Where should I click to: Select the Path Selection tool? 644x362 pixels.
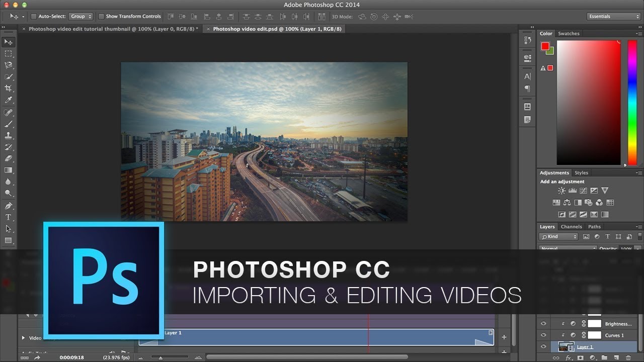[9, 229]
